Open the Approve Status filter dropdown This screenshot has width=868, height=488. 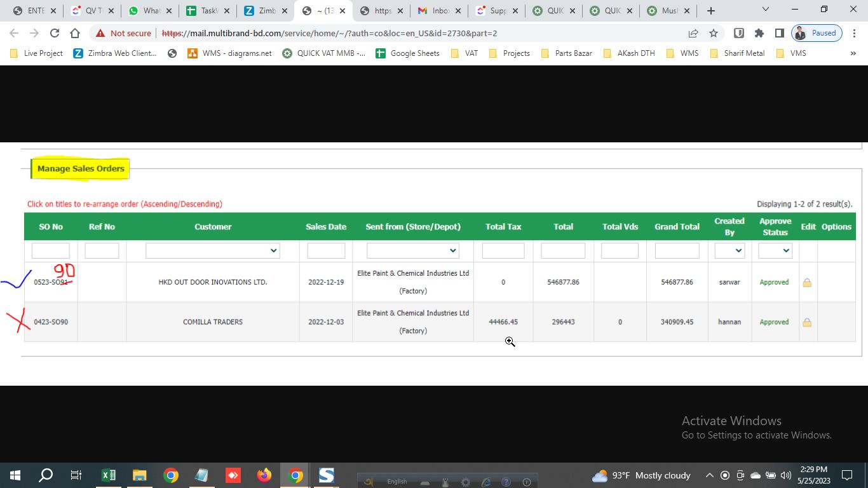(775, 250)
